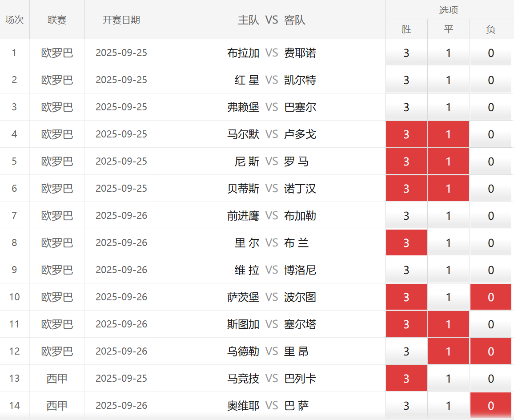Deselect the draw option for 斯图加 VS 塞尔塔
This screenshot has height=420, width=514.
[448, 324]
